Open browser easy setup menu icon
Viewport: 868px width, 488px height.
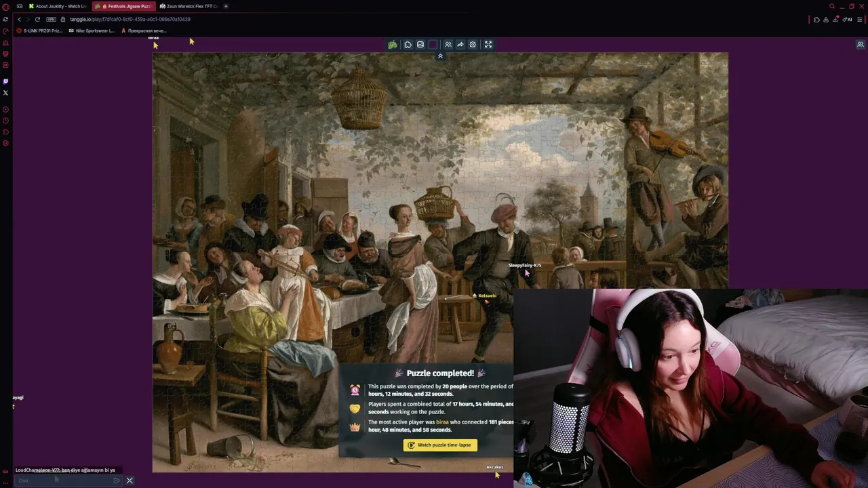click(860, 20)
